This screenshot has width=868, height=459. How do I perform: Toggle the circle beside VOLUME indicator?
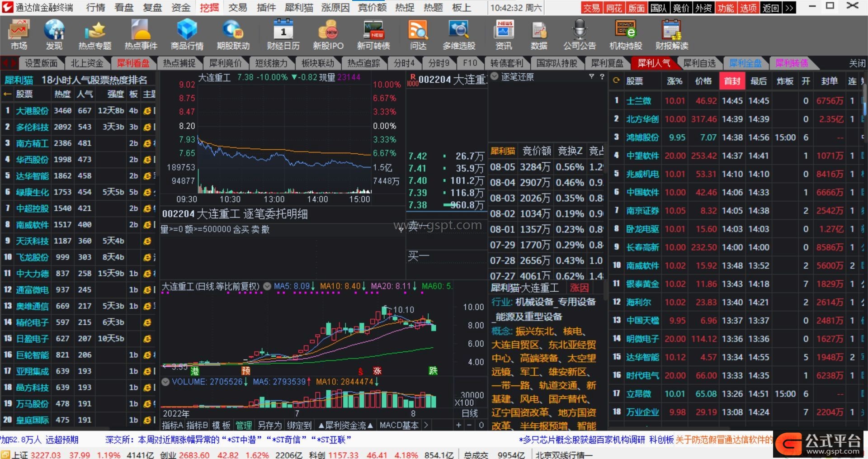[165, 382]
